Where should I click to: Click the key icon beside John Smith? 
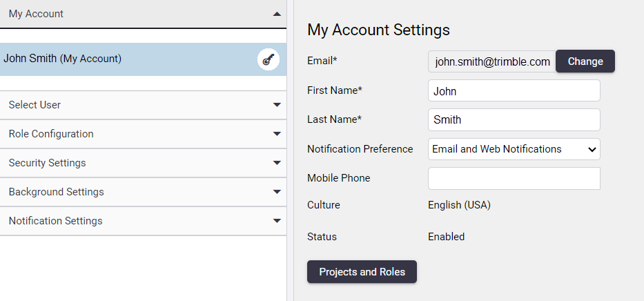coord(269,59)
